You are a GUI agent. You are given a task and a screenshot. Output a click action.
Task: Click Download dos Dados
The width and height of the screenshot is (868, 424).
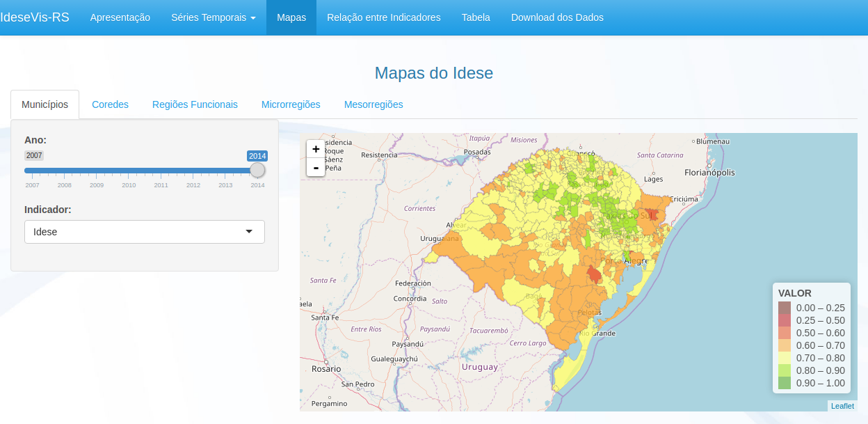tap(557, 17)
